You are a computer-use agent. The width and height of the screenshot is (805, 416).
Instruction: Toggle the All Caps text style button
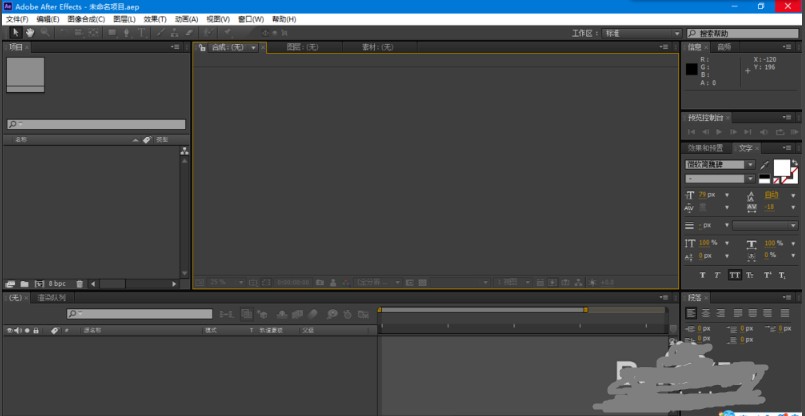[735, 274]
